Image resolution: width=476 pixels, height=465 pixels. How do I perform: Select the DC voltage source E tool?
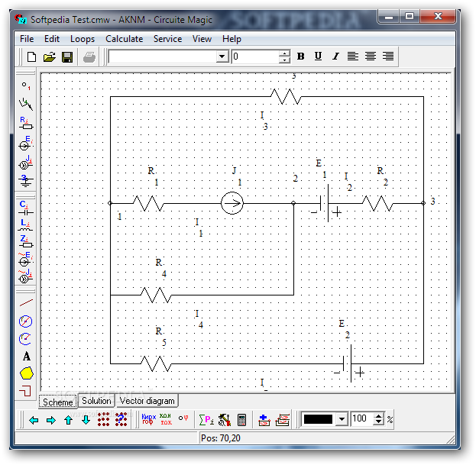[x=26, y=144]
